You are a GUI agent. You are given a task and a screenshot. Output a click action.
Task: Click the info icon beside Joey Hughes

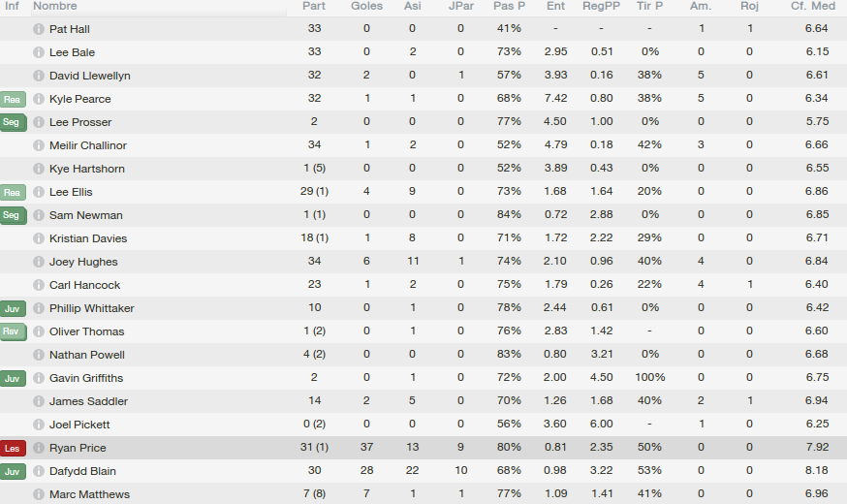[x=39, y=262]
